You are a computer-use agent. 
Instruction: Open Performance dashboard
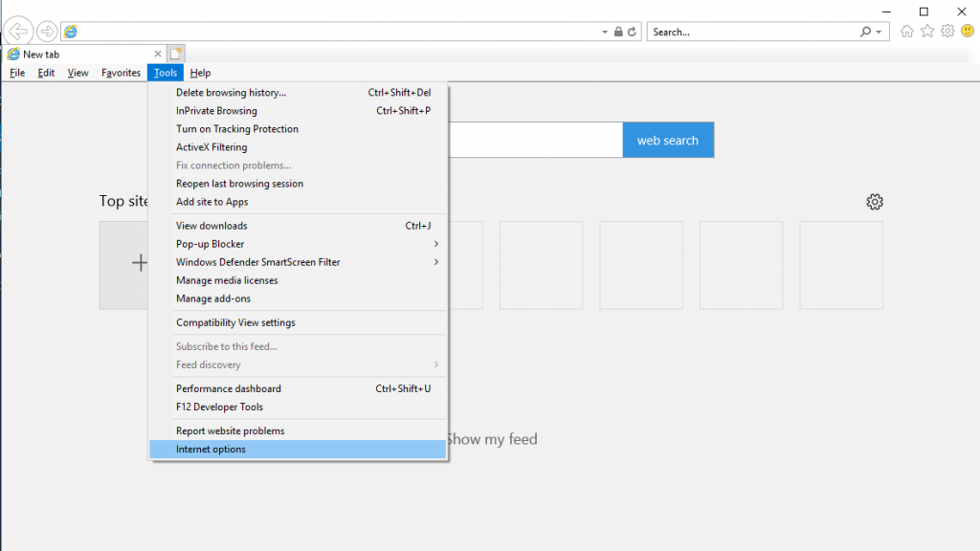tap(299, 388)
